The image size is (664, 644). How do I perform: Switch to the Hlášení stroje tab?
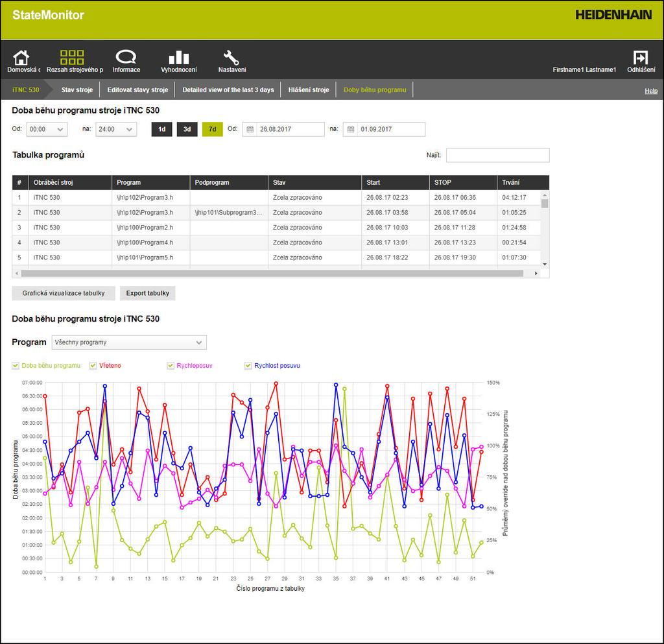309,89
